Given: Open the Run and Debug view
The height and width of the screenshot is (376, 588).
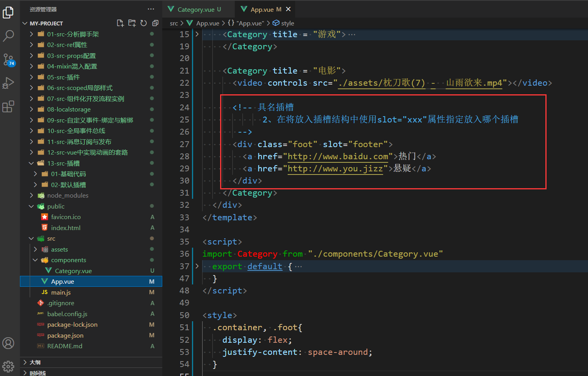Looking at the screenshot, I should 8,83.
